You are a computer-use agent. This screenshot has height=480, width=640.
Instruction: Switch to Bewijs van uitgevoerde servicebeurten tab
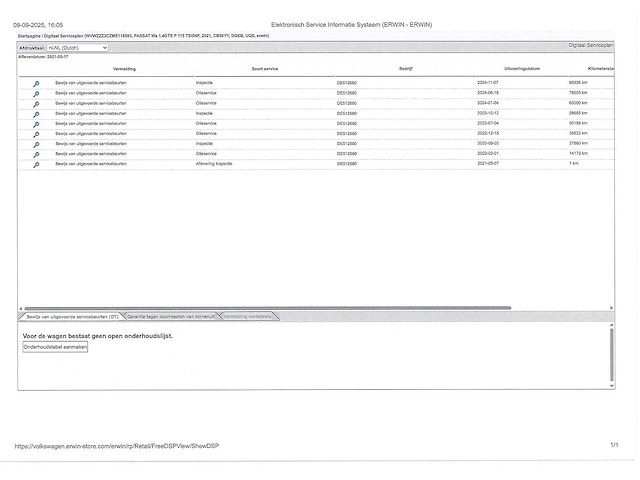click(72, 316)
